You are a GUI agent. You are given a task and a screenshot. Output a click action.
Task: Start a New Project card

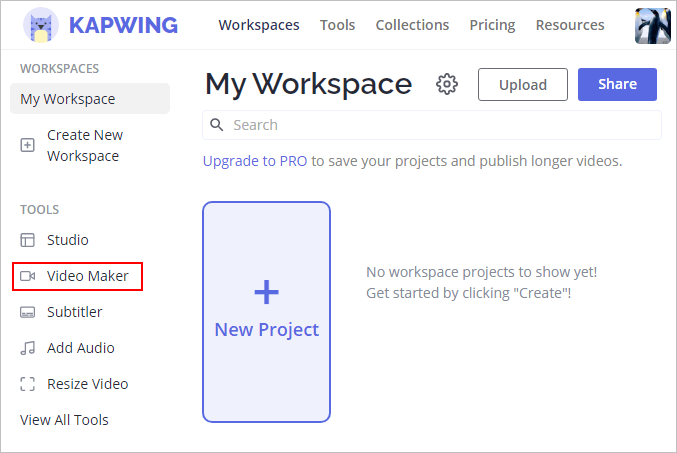(266, 312)
